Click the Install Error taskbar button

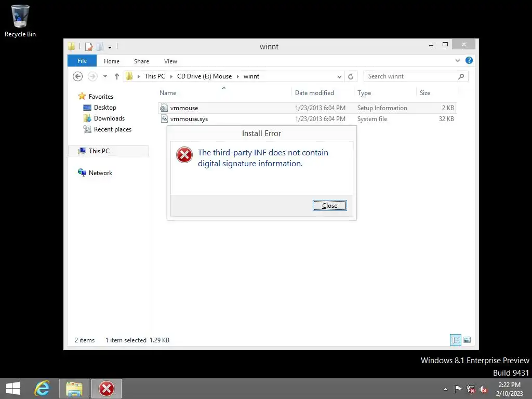coord(107,389)
